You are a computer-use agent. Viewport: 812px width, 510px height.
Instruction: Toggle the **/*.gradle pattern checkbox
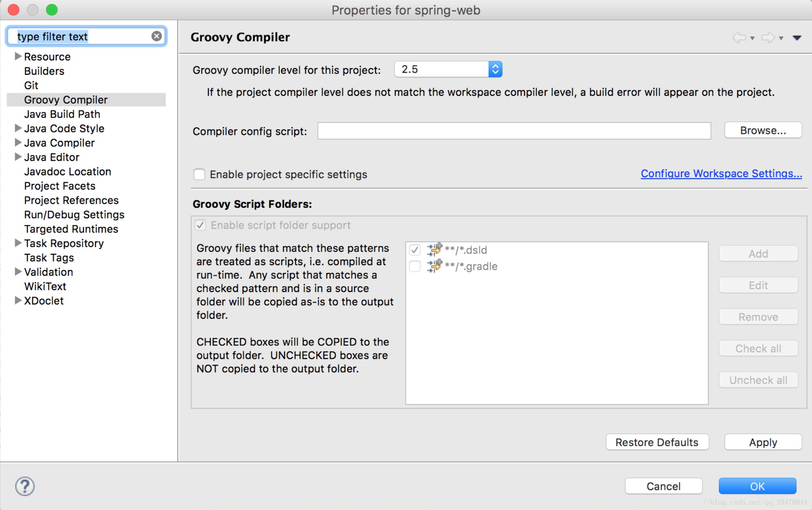click(x=415, y=266)
